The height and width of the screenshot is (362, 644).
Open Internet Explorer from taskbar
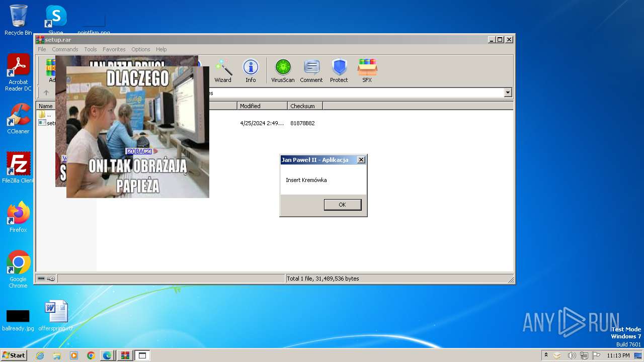(40, 355)
